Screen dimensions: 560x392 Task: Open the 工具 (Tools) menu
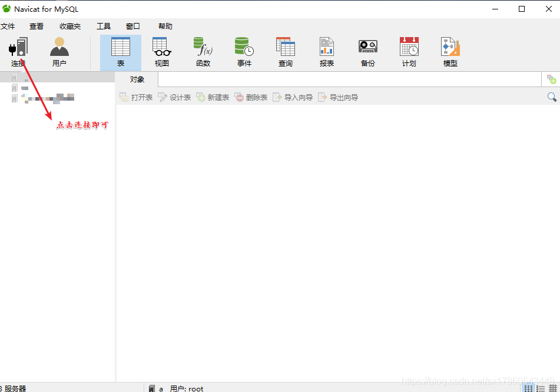click(x=104, y=26)
